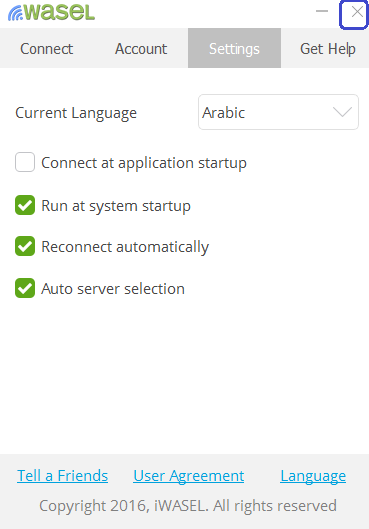This screenshot has height=529, width=369.
Task: Open the Account tab
Action: pyautogui.click(x=141, y=49)
